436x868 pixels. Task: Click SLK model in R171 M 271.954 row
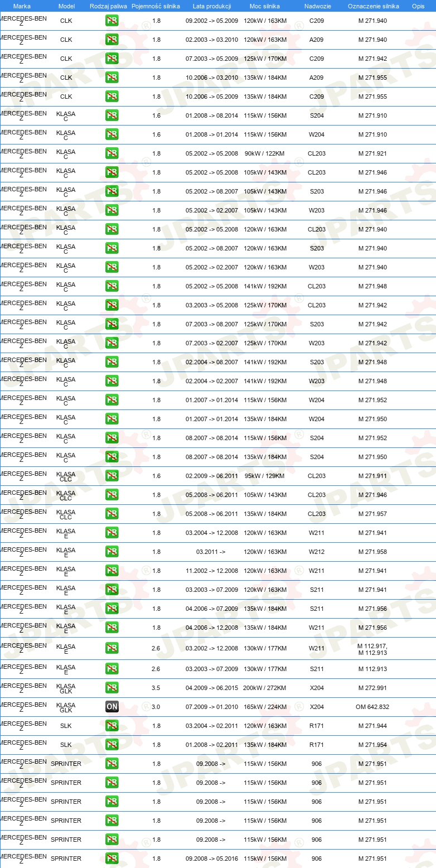[x=66, y=745]
